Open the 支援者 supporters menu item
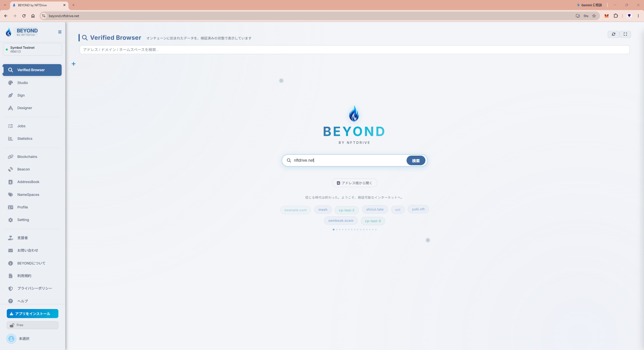The height and width of the screenshot is (350, 644). 32,238
